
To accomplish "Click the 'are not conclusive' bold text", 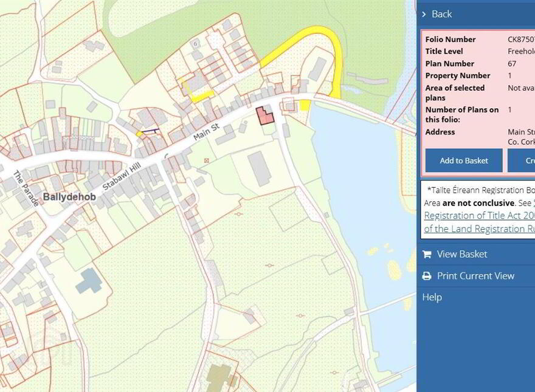I will point(478,203).
